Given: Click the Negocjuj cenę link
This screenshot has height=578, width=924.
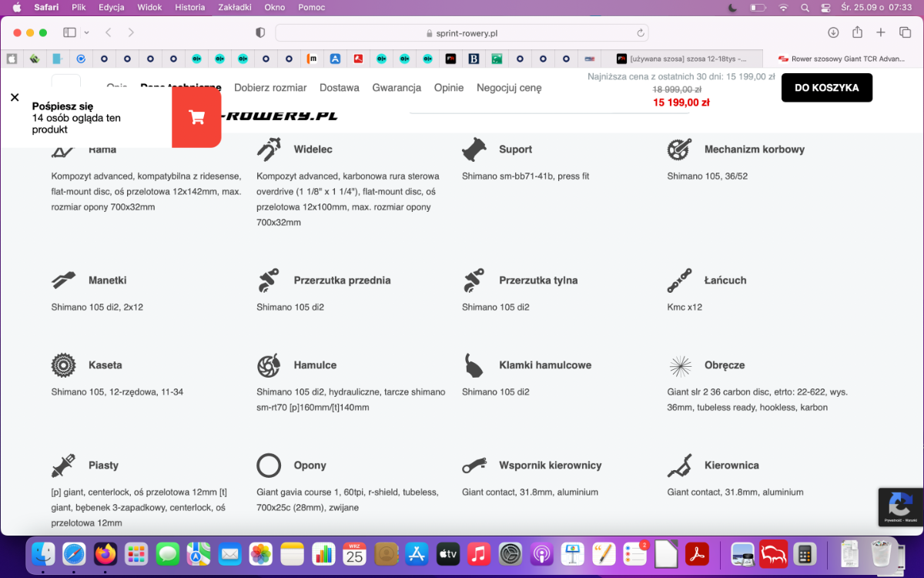Looking at the screenshot, I should tap(509, 88).
